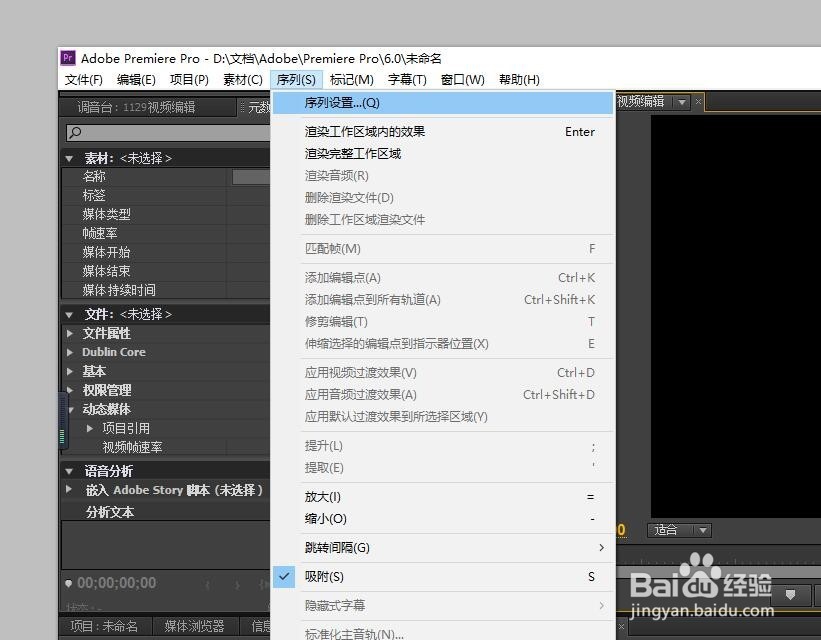Select the 媒体结束 metadata row
The height and width of the screenshot is (640, 821).
click(166, 271)
